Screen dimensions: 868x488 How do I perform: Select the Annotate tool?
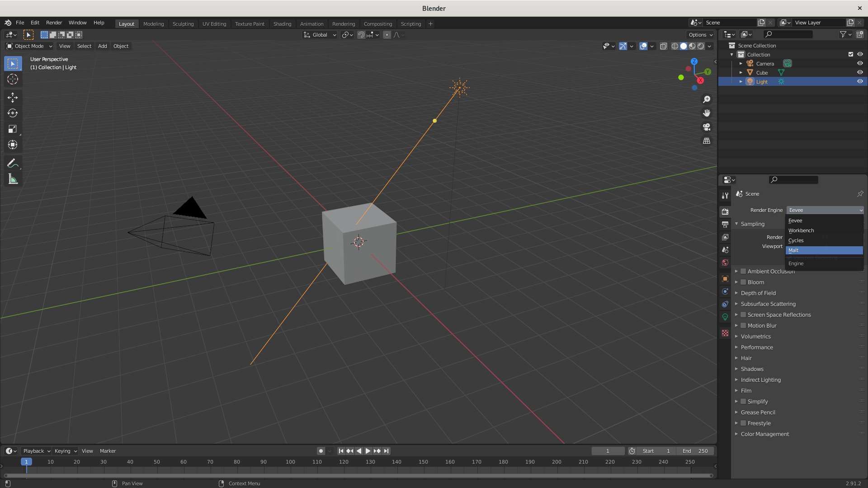[x=13, y=163]
